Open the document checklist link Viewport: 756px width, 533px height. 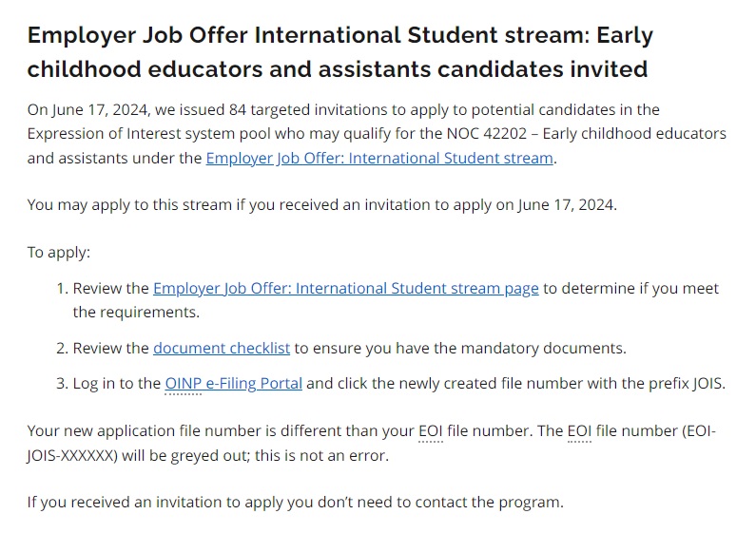tap(222, 348)
